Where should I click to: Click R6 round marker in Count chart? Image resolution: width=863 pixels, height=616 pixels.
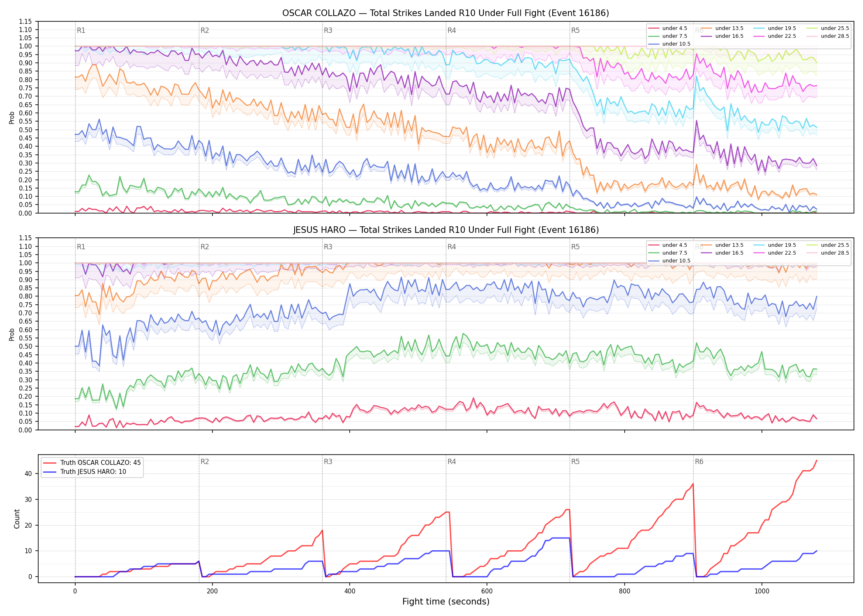click(699, 462)
